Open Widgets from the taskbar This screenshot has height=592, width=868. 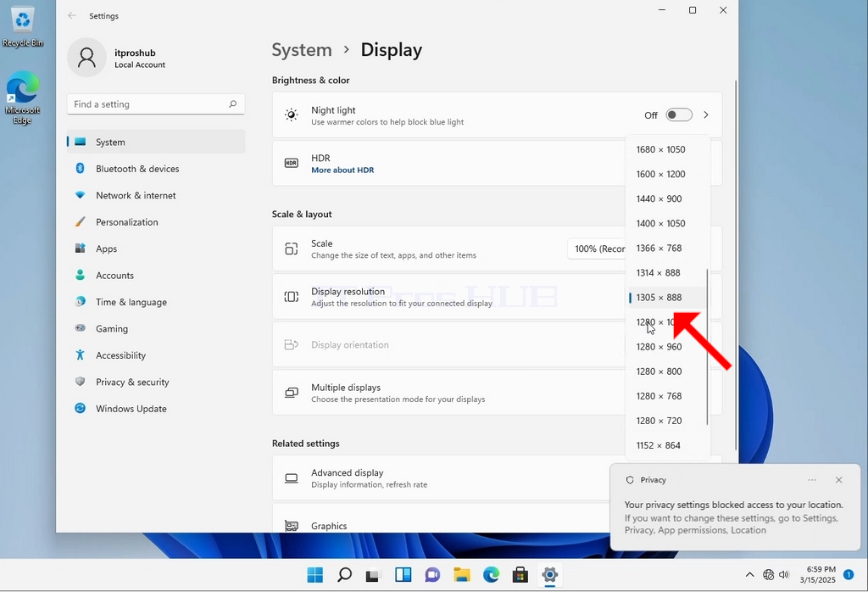tap(403, 575)
